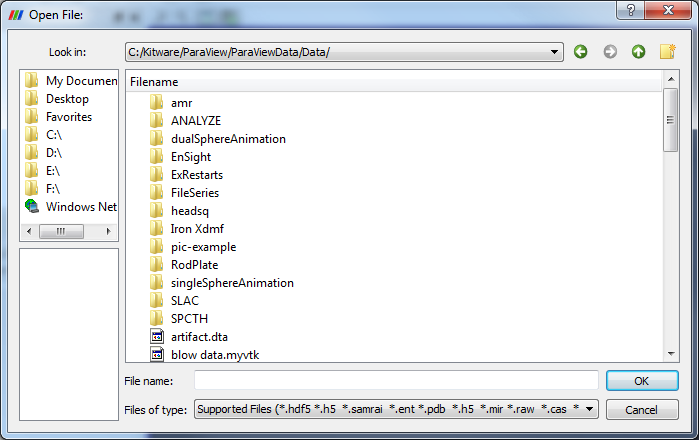Open the Files of type dropdown
Screen dimensions: 699x440
tap(589, 409)
